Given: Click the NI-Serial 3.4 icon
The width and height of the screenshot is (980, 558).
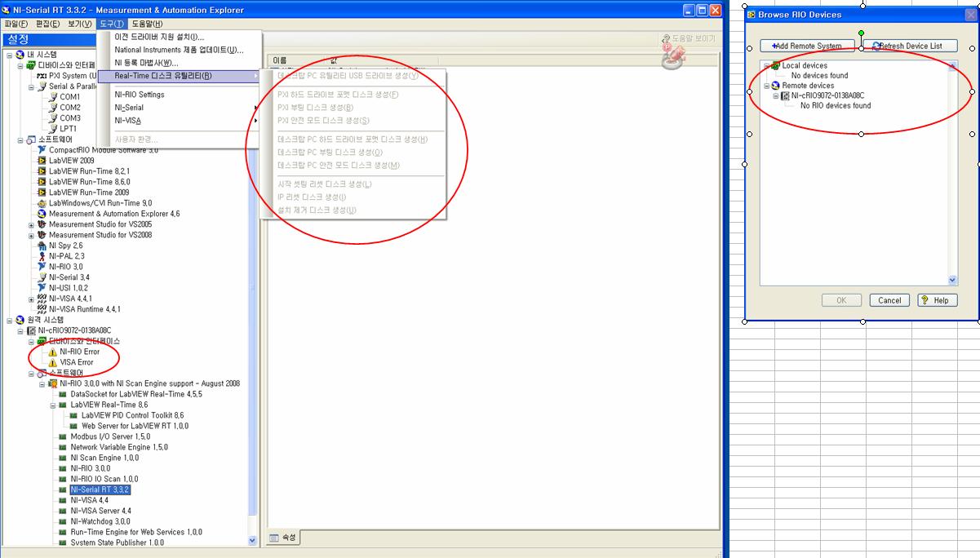Looking at the screenshot, I should click(x=42, y=277).
